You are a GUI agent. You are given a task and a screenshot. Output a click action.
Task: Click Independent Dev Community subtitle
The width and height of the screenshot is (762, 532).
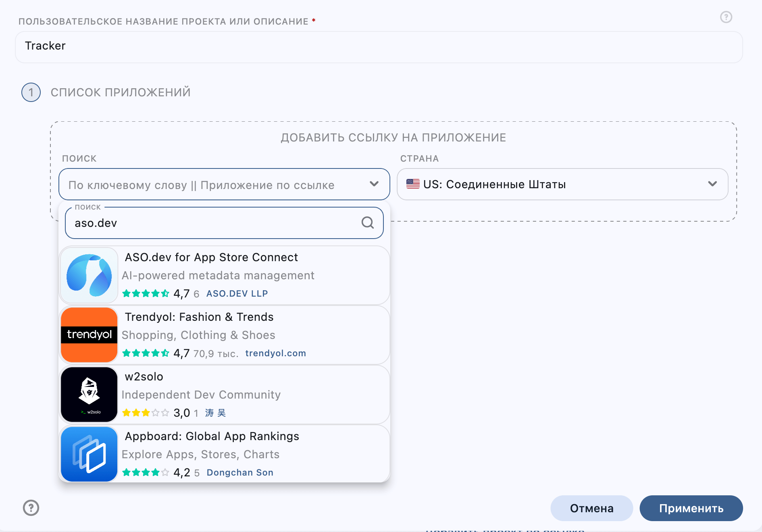pyautogui.click(x=201, y=395)
